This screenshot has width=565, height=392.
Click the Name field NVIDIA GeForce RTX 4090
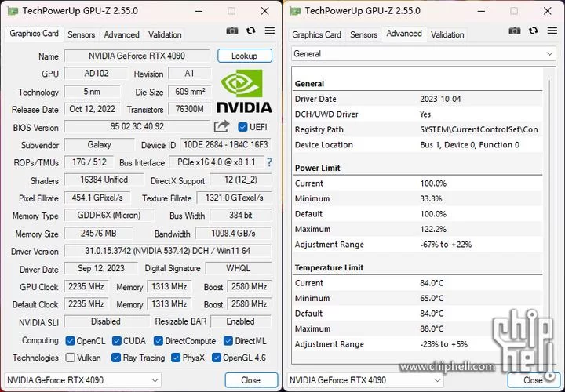point(137,56)
